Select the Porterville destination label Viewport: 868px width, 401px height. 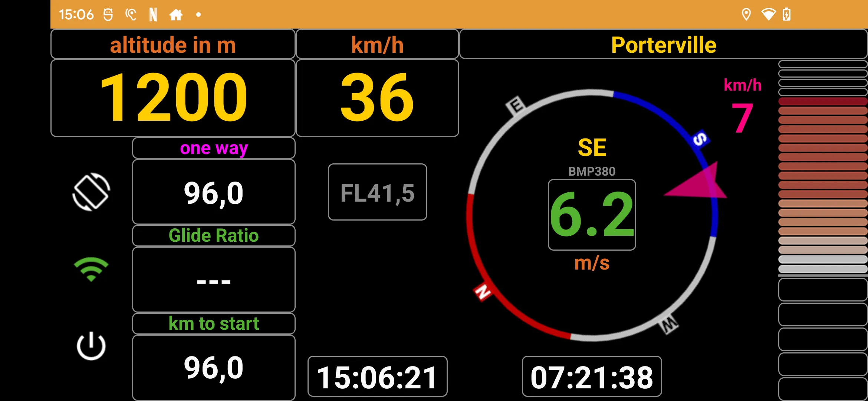663,44
